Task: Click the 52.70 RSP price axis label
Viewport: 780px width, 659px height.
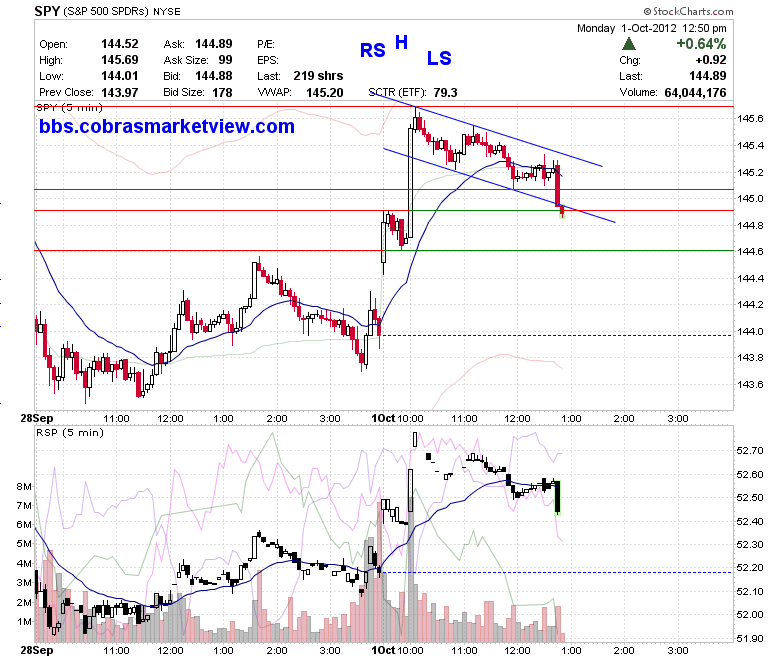Action: [x=750, y=451]
